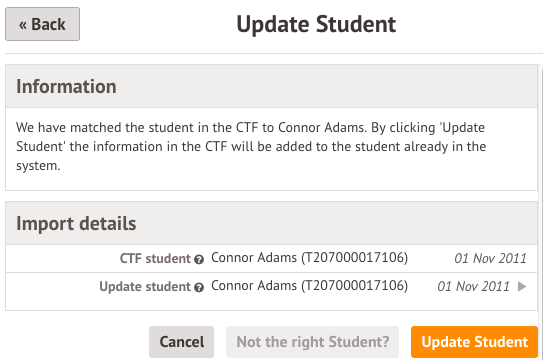
Task: Click the Not the right Student? button
Action: click(312, 342)
